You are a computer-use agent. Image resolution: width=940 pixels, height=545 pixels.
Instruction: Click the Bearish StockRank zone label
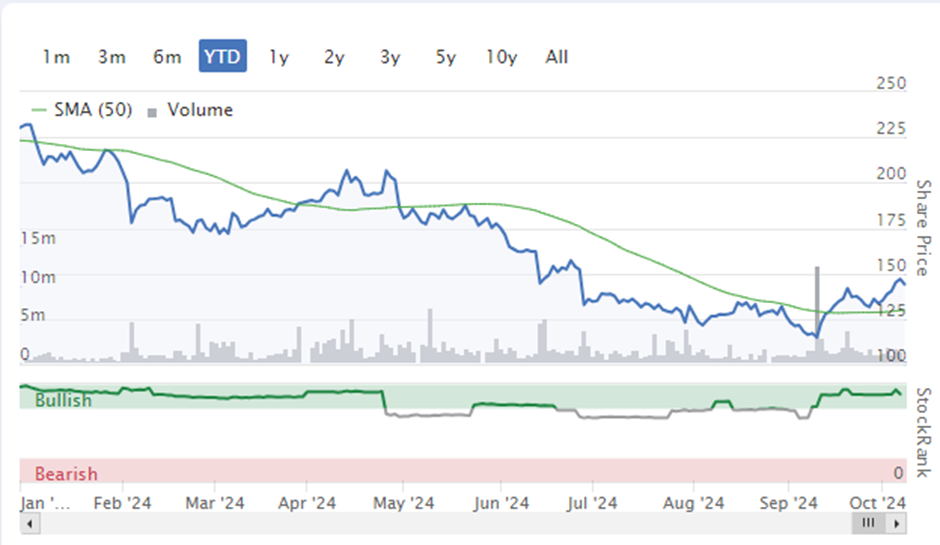pyautogui.click(x=66, y=474)
